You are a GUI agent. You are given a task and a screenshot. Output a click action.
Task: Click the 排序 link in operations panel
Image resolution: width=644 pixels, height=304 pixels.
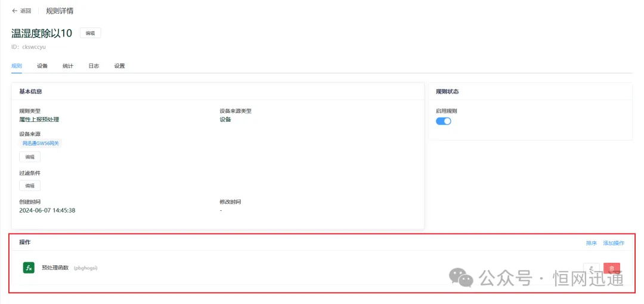click(591, 243)
